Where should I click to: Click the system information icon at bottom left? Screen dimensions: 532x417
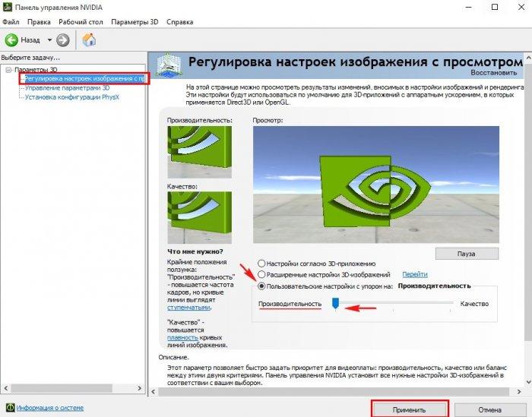[11, 408]
